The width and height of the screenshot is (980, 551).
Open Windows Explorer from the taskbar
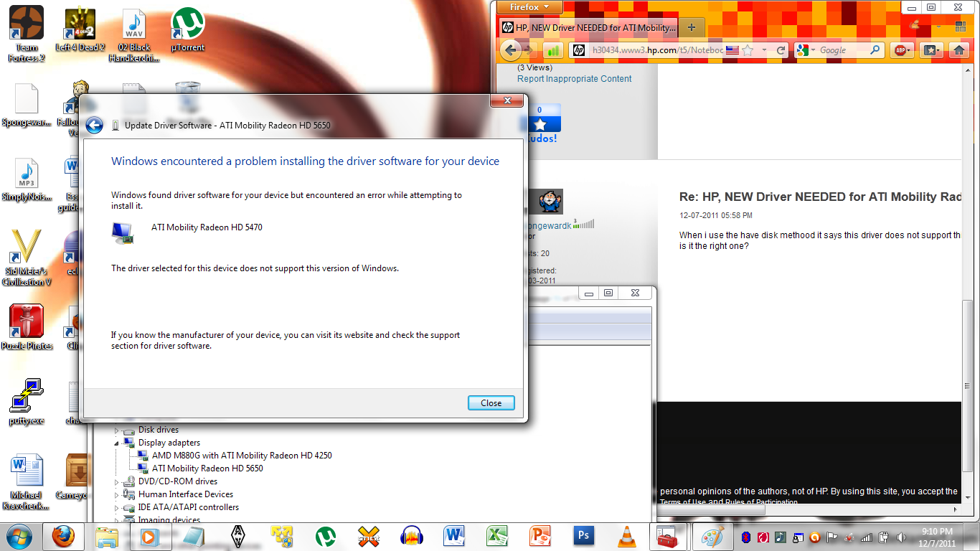[x=107, y=537]
